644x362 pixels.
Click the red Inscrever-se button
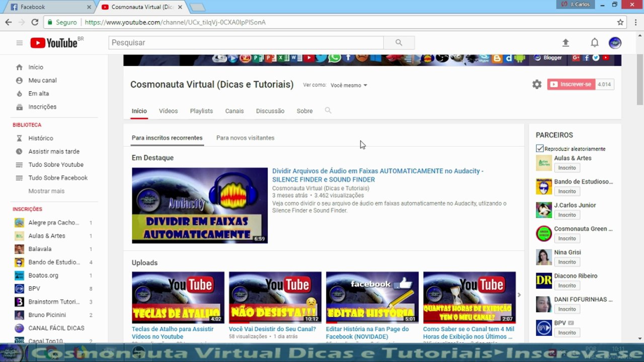[x=571, y=84]
